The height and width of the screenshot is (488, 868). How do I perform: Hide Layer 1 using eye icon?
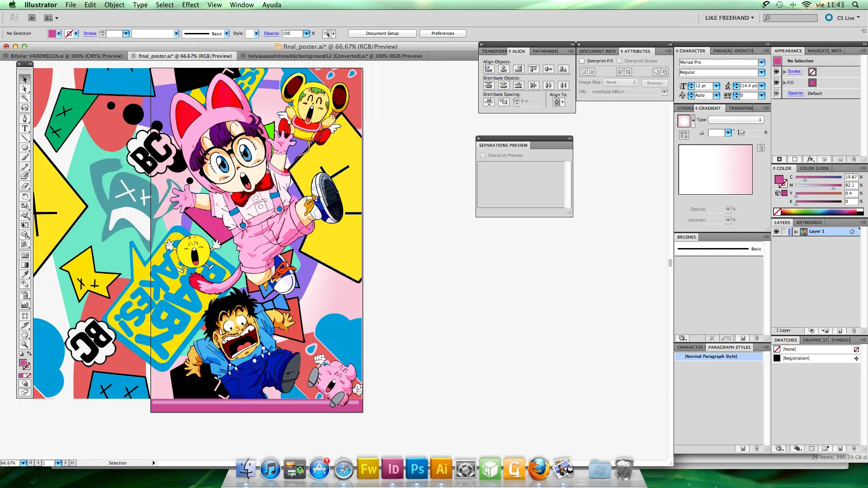tap(777, 232)
